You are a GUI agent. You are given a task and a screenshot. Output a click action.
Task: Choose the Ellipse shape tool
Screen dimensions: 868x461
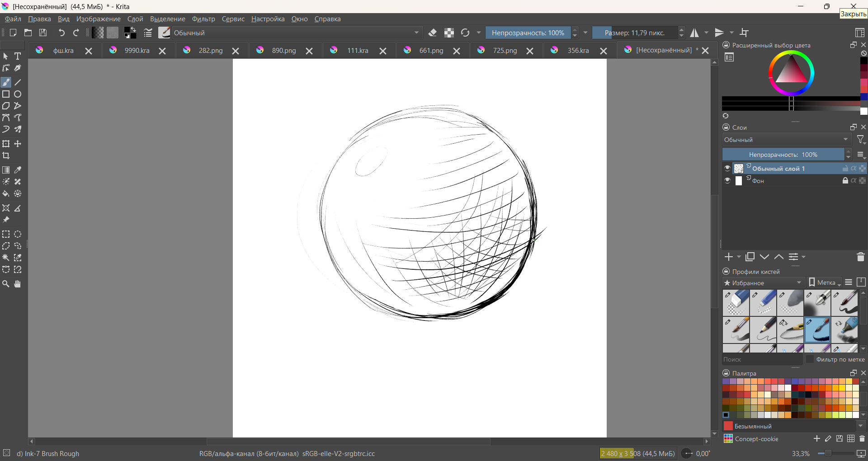click(18, 94)
